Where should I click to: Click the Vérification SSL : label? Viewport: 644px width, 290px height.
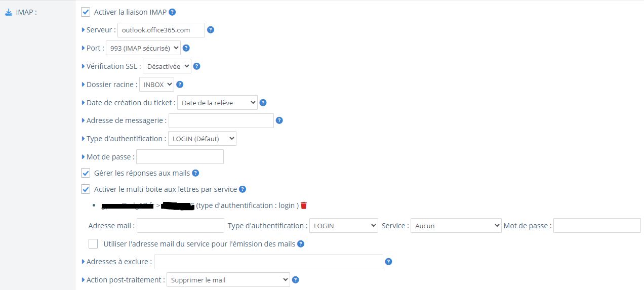[x=113, y=66]
